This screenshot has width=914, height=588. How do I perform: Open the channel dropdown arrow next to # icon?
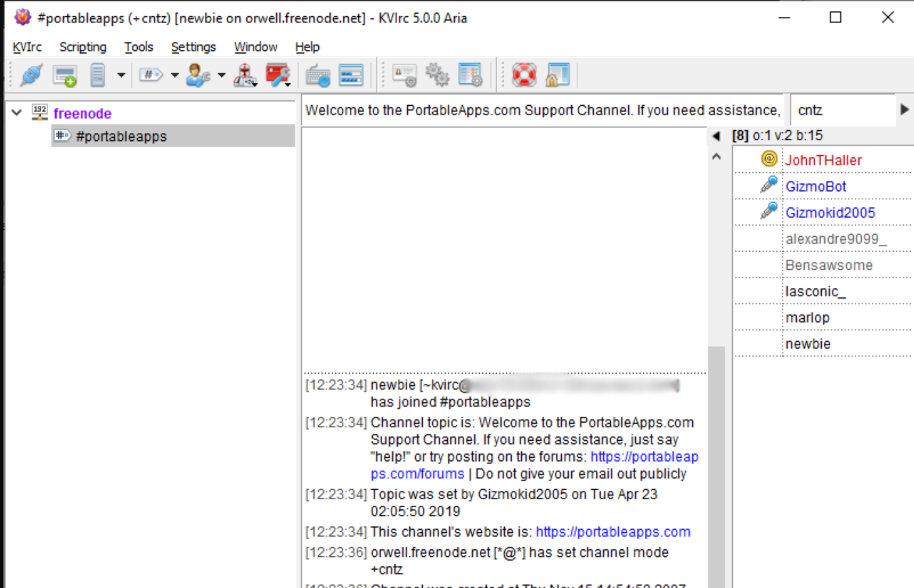[174, 75]
